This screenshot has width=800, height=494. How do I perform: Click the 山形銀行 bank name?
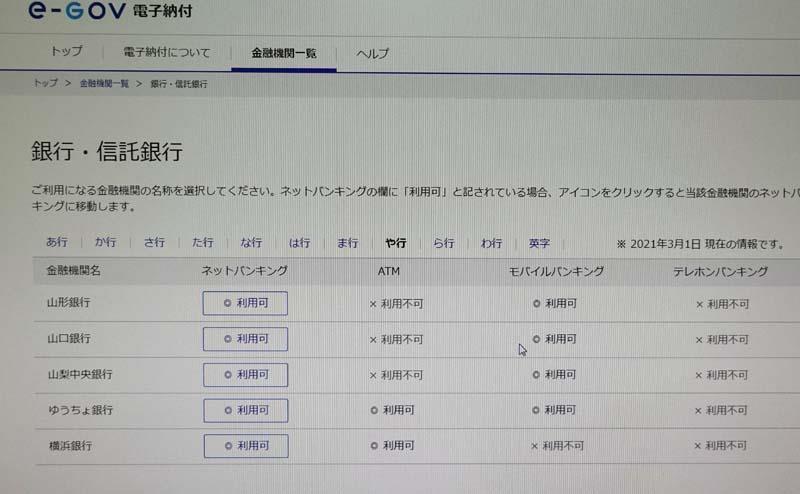pyautogui.click(x=68, y=302)
